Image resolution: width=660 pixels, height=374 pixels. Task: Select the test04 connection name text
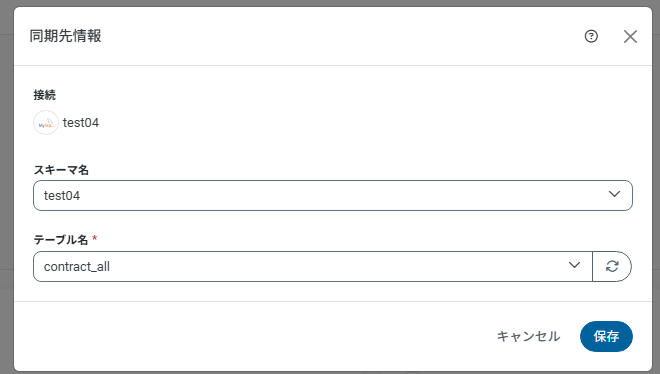pyautogui.click(x=81, y=123)
